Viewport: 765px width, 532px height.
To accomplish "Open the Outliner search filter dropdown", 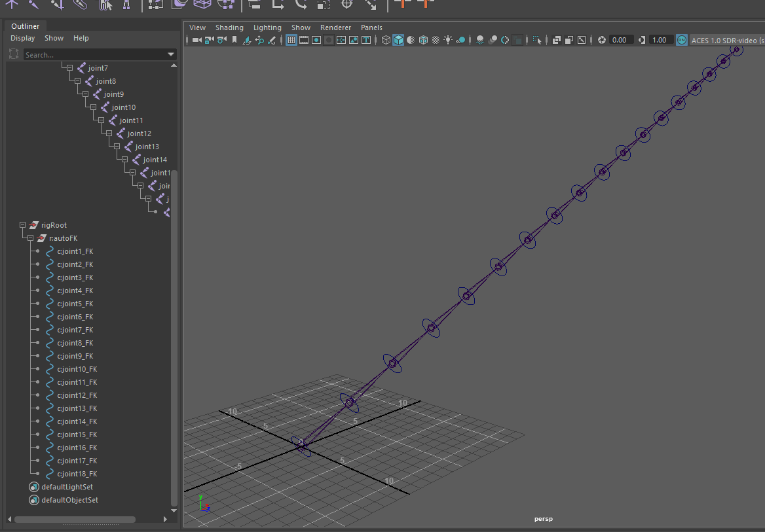I will (x=171, y=55).
